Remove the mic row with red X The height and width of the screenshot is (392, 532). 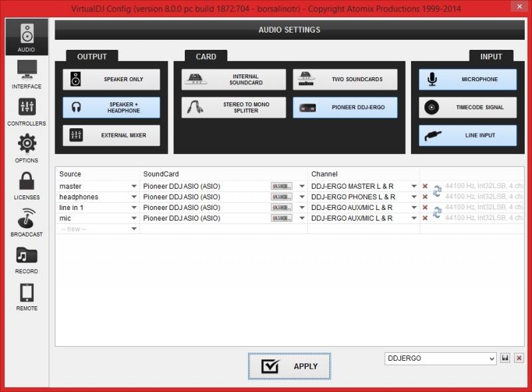click(x=425, y=218)
